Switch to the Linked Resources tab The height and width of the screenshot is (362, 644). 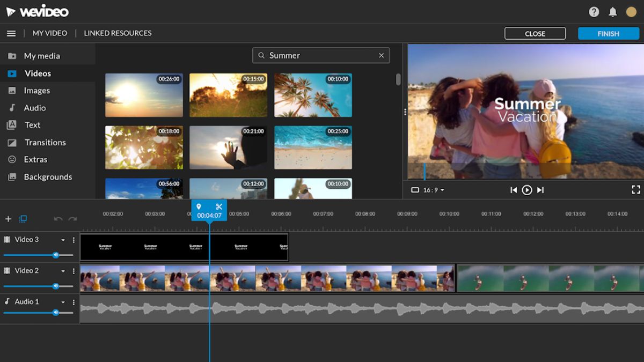(x=118, y=33)
